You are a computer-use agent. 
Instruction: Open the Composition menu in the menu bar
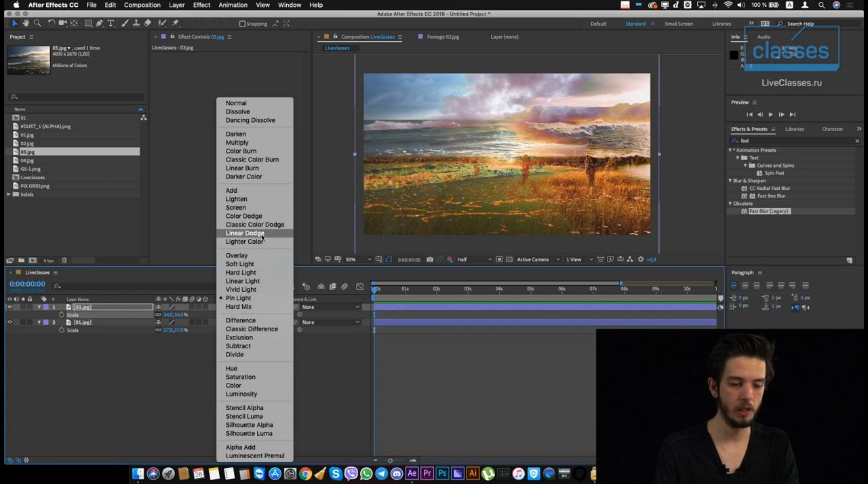point(142,5)
